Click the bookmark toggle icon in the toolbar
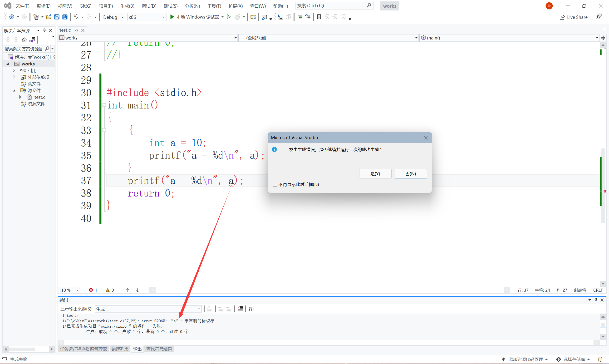Screen dimensions: 609x364 tap(319, 17)
